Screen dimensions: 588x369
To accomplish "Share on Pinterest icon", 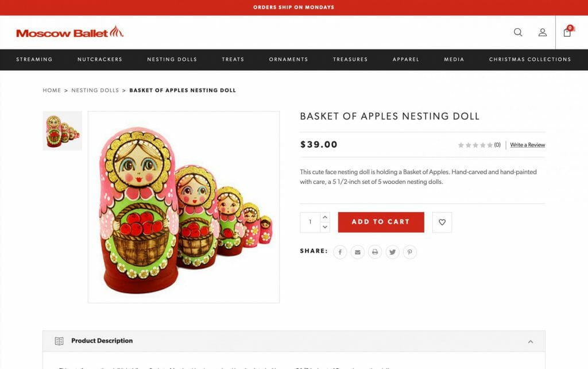I will click(x=410, y=252).
